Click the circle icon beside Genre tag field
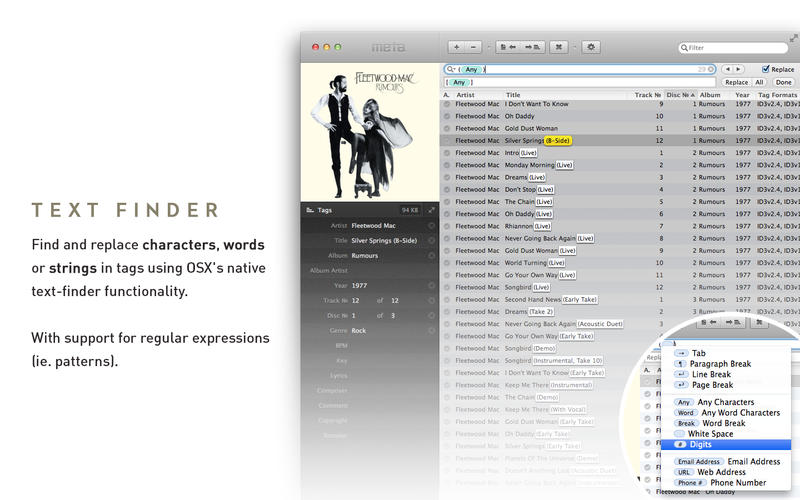 [432, 331]
